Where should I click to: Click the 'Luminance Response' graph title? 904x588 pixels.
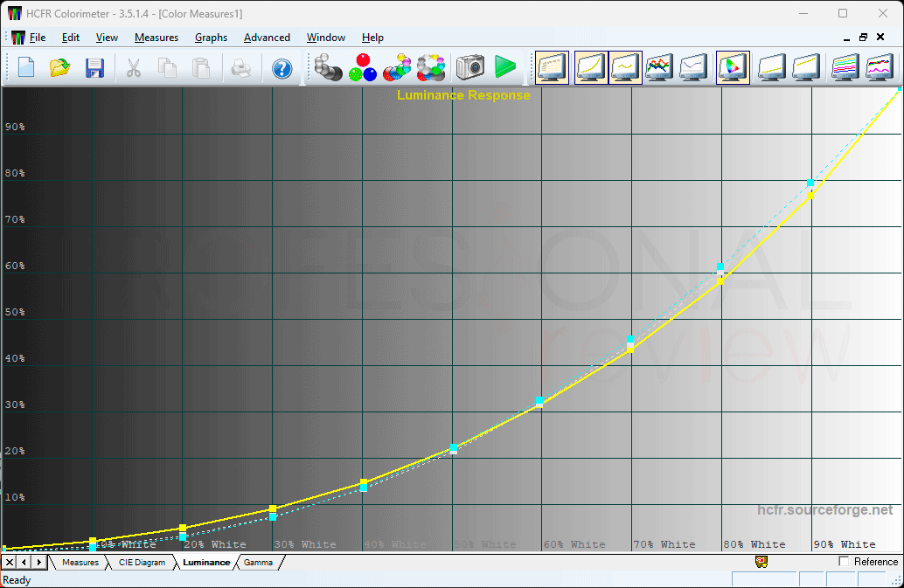(x=463, y=95)
